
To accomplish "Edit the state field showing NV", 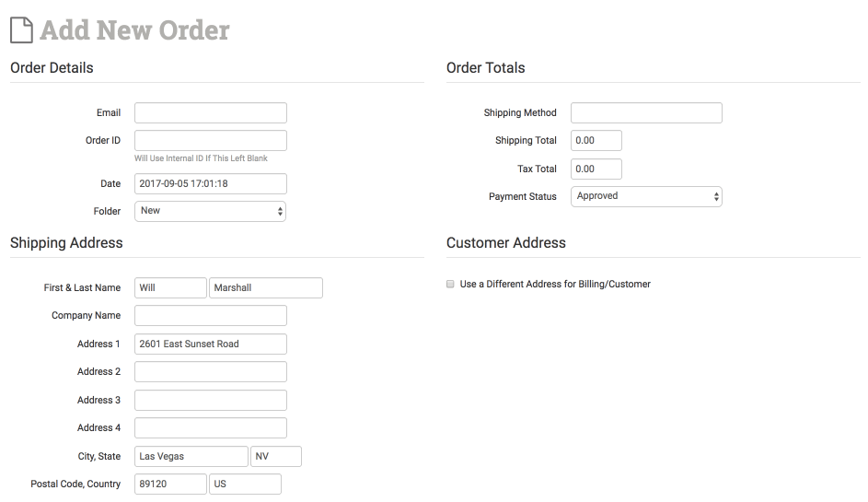I will 275,456.
